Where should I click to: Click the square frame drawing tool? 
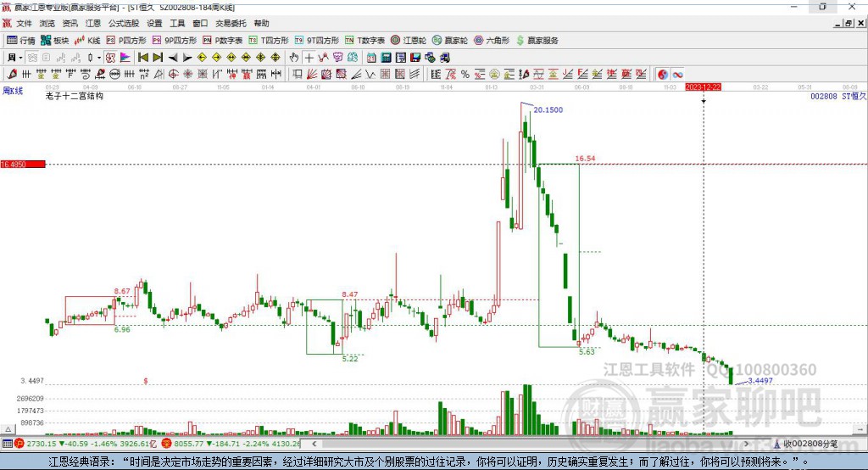coord(298,75)
